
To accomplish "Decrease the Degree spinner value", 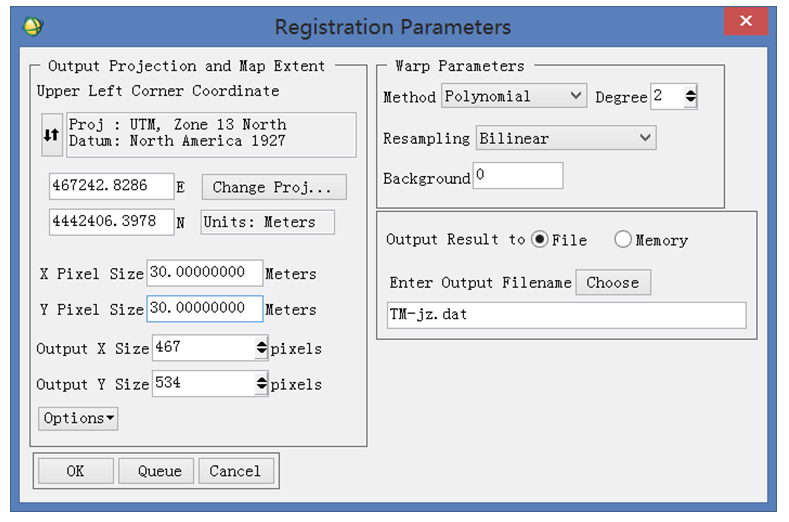I will pyautogui.click(x=690, y=101).
